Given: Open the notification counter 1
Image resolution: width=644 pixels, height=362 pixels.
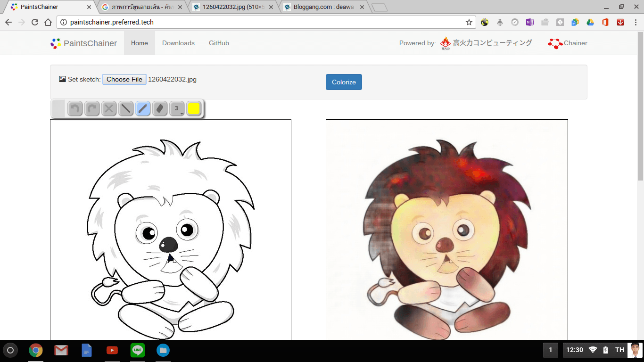Looking at the screenshot, I should click(x=550, y=350).
